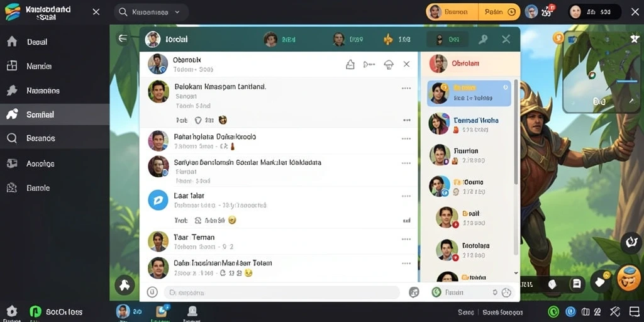Open options menu for the long-titled third message
Screen dimensions: 644x322
pos(406,163)
